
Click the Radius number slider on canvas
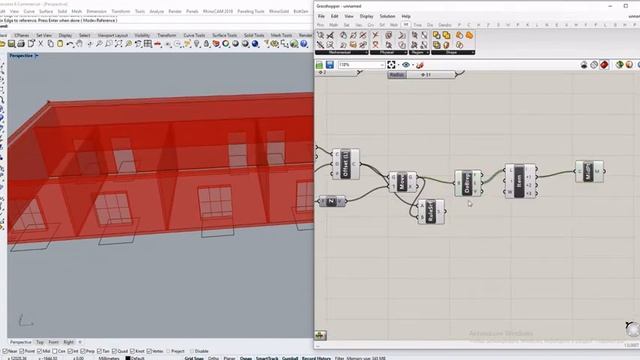pyautogui.click(x=421, y=75)
